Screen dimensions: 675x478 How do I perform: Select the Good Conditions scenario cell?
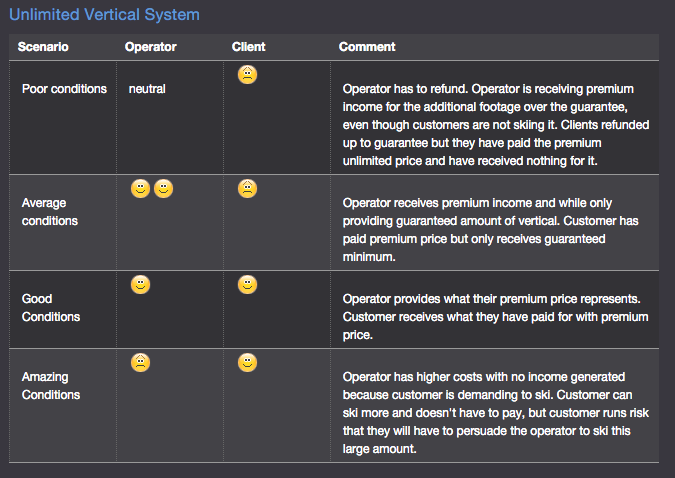[x=51, y=307]
